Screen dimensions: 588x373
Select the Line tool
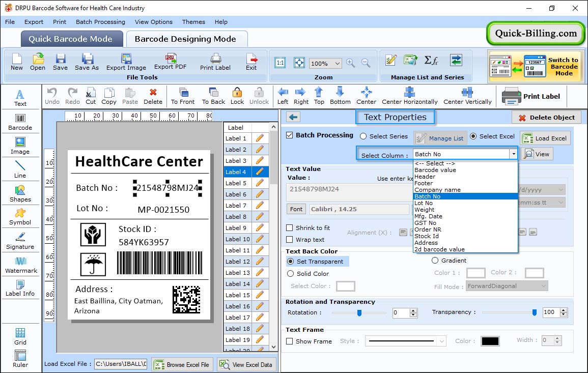(x=20, y=169)
